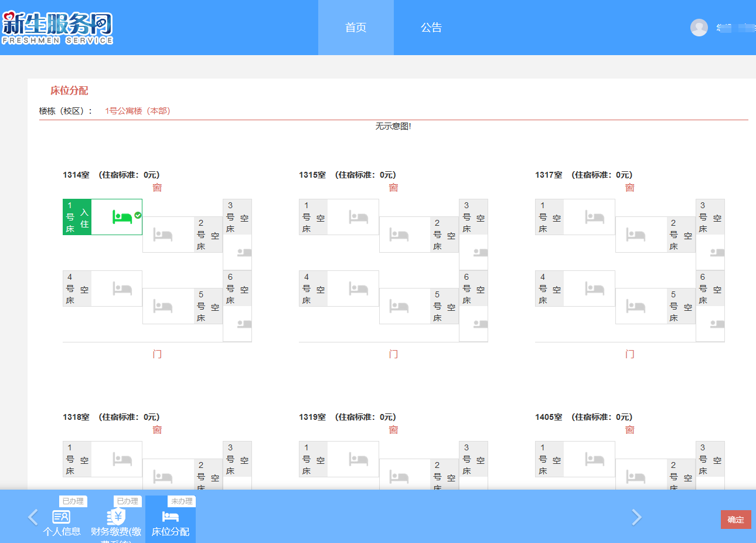Select bed 5 icon in room 1317

635,306
